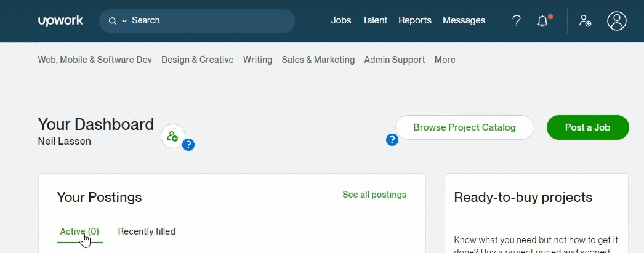This screenshot has width=644, height=253.
Task: Open notifications bell icon
Action: click(x=542, y=21)
